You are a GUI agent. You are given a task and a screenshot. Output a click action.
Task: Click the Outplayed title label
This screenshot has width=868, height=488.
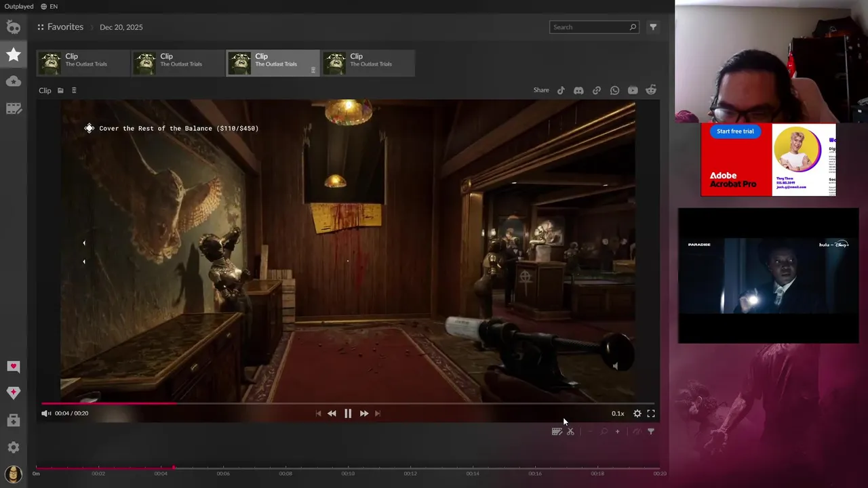pyautogui.click(x=19, y=6)
